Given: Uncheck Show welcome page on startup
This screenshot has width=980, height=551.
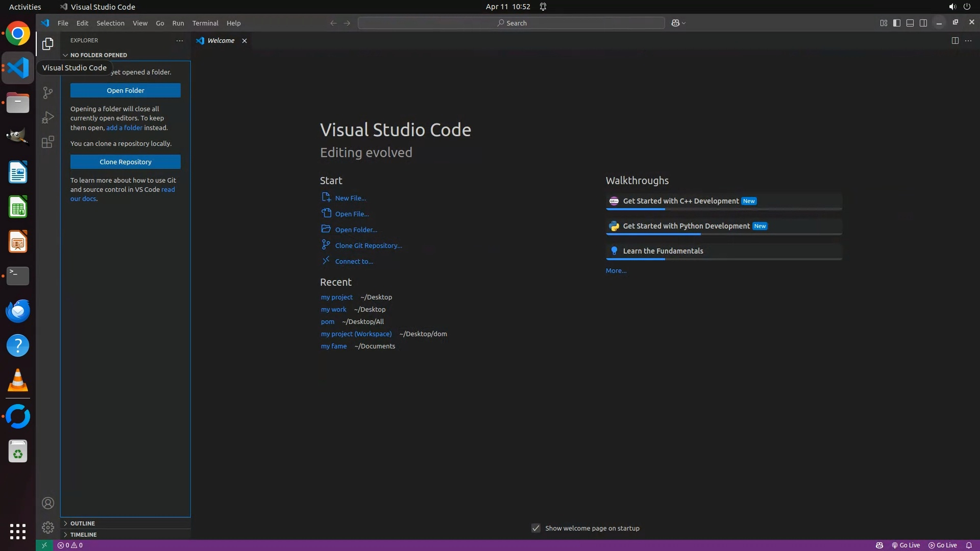Looking at the screenshot, I should pyautogui.click(x=535, y=528).
